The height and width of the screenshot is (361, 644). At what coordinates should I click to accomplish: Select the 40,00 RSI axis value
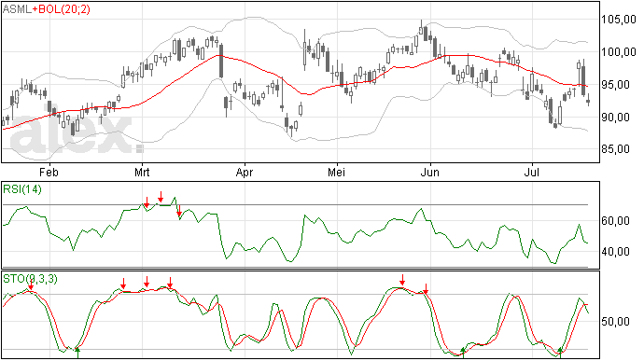pyautogui.click(x=615, y=252)
